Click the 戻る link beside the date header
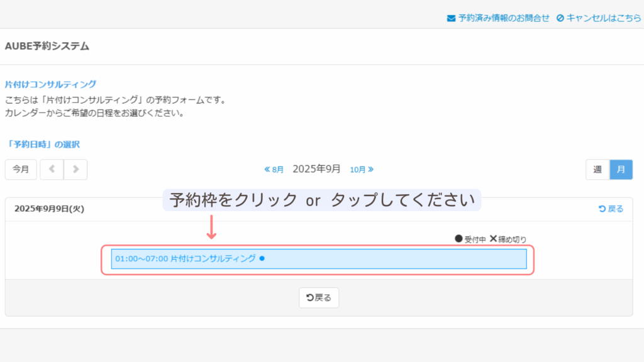 click(x=611, y=209)
